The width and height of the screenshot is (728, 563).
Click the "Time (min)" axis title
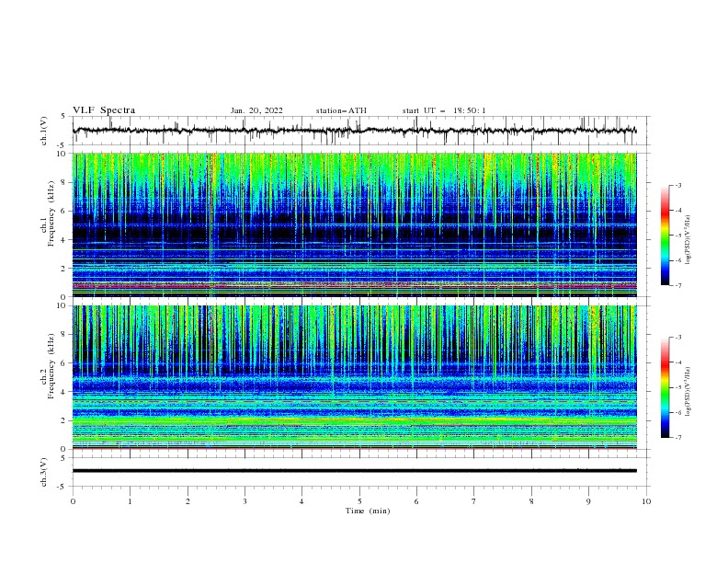[x=368, y=511]
